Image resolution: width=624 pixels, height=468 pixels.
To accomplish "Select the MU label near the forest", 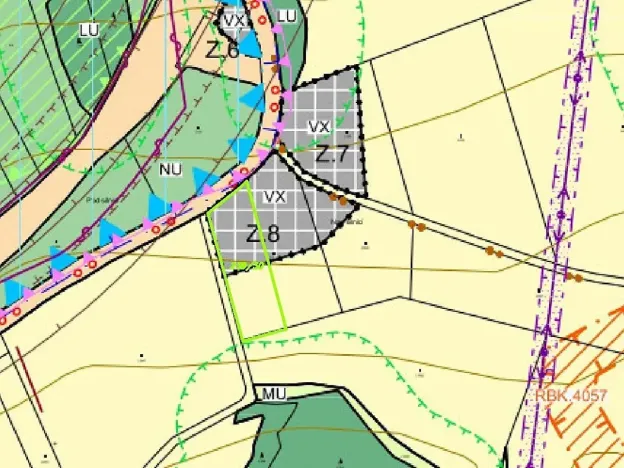I will pos(274,394).
